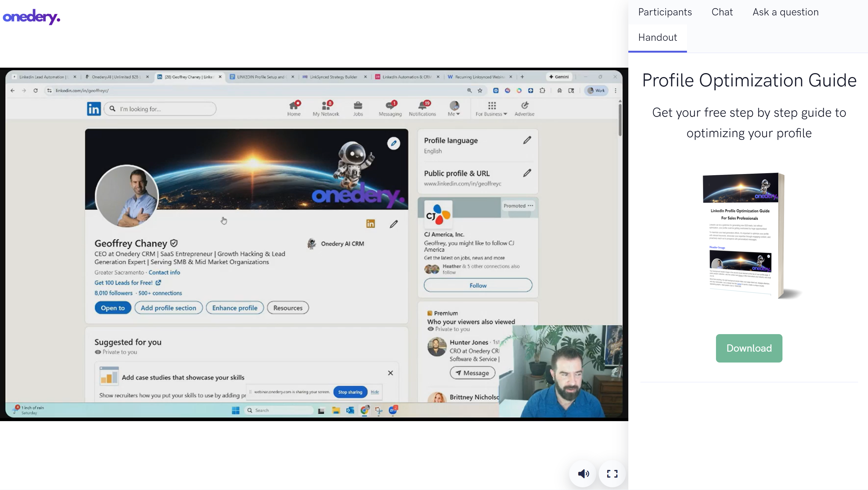The height and width of the screenshot is (490, 868).
Task: Open Outlook from the taskbar
Action: click(350, 410)
